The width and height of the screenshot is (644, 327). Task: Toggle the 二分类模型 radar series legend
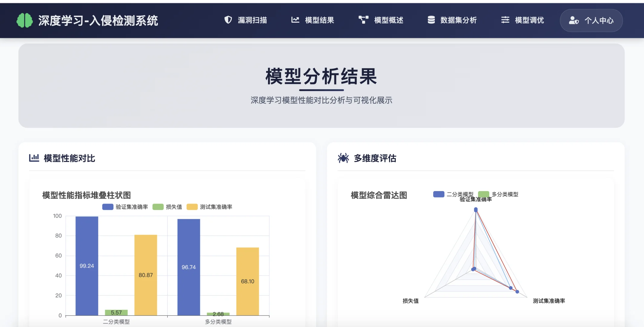click(449, 194)
